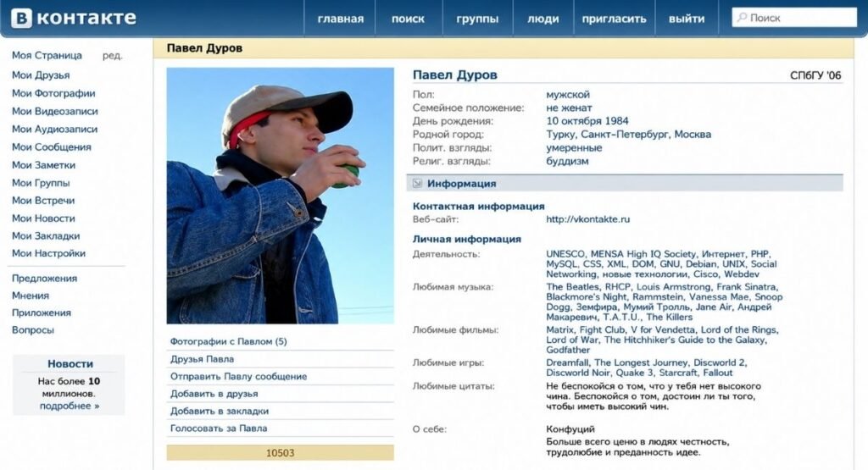Click the Информация section header
Screen dimensions: 868x470
coord(625,184)
